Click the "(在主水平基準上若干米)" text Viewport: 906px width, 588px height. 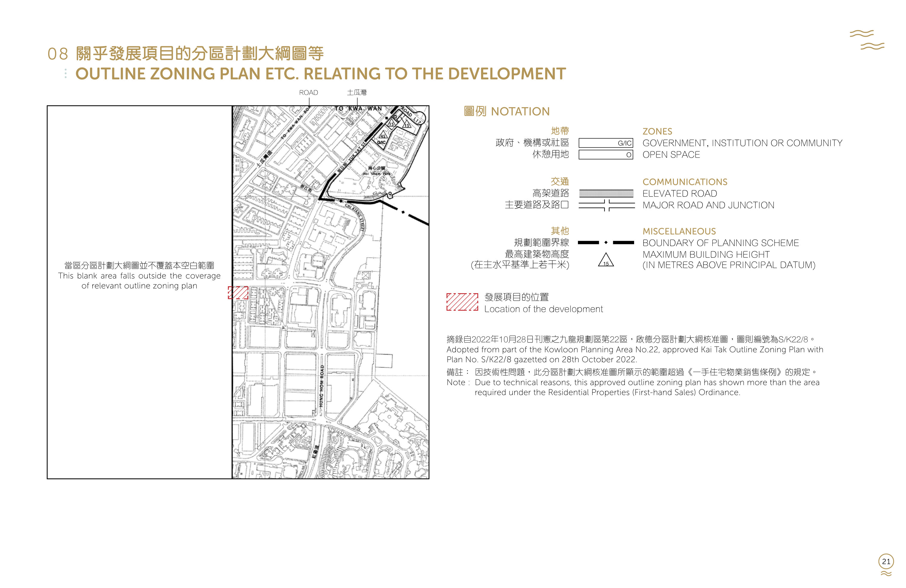[x=520, y=265]
